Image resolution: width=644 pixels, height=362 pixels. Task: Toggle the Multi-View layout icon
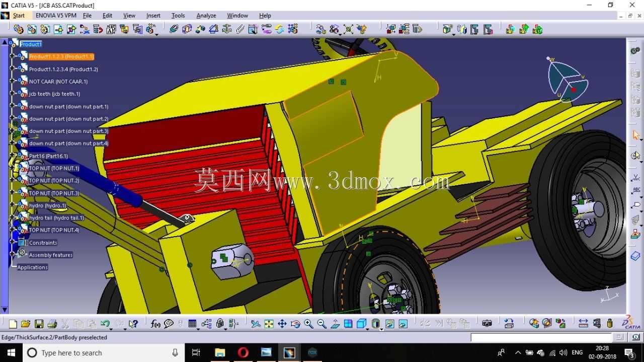348,324
